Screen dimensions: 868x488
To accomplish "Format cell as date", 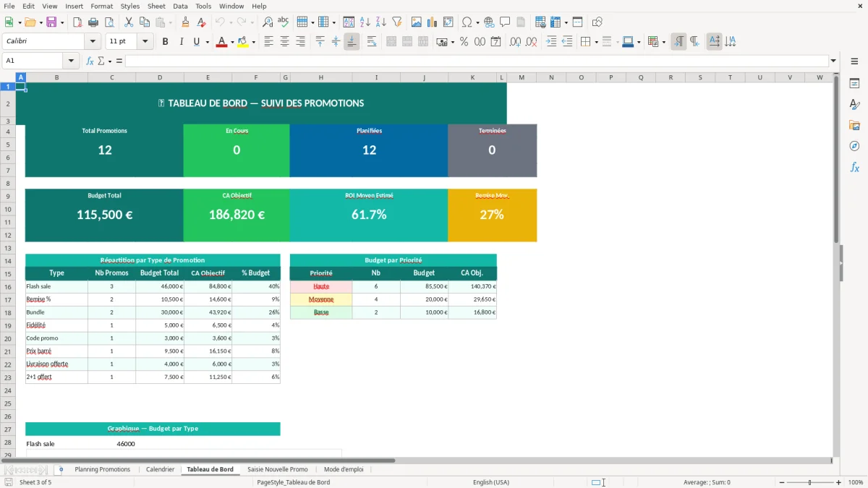I will 495,42.
